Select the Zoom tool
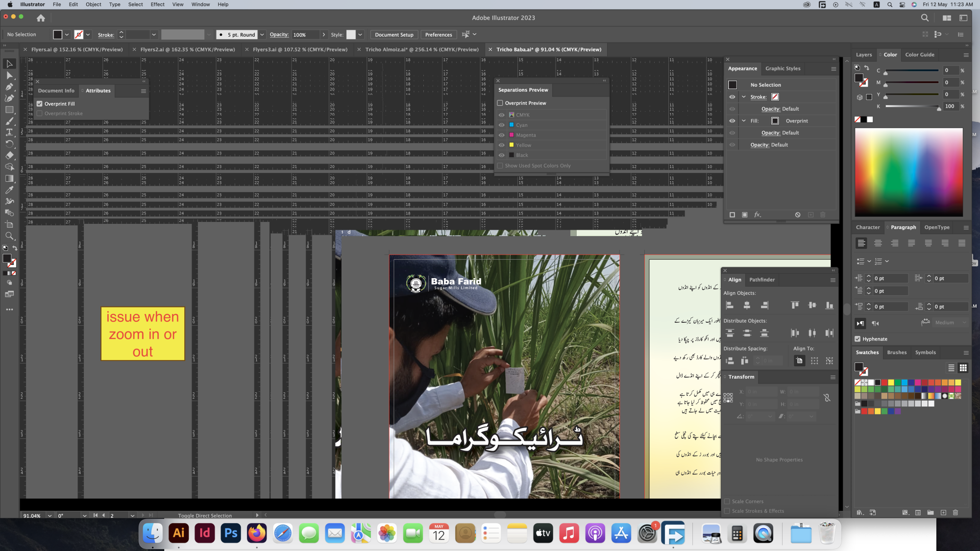This screenshot has height=551, width=980. point(9,236)
